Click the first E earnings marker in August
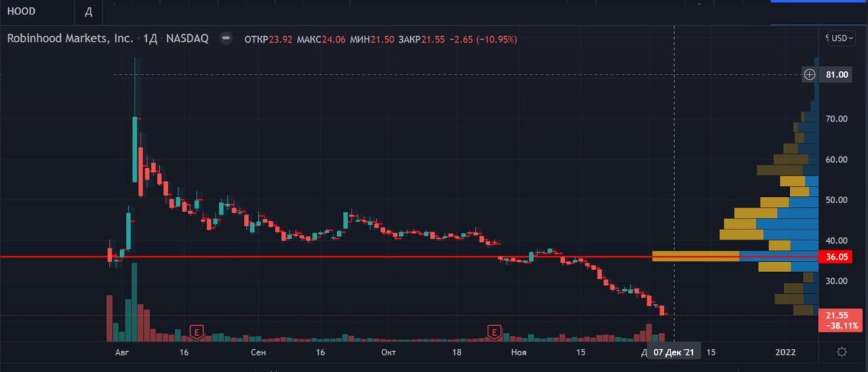The height and width of the screenshot is (372, 868). 195,331
